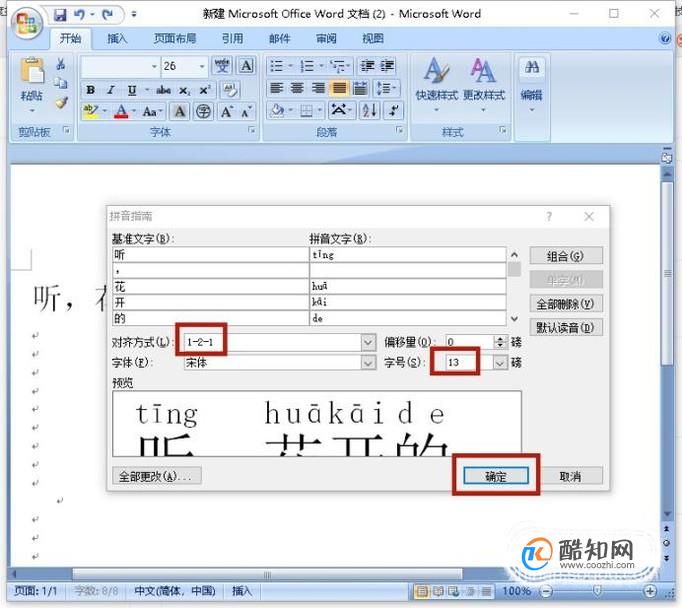Click the Shrink Font icon
682x608 pixels.
(246, 111)
